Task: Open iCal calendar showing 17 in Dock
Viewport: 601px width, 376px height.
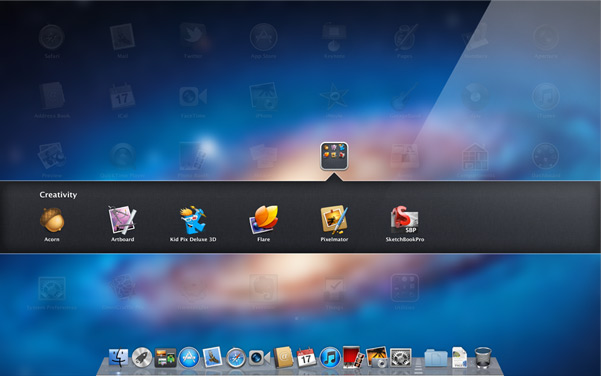Action: tap(306, 357)
